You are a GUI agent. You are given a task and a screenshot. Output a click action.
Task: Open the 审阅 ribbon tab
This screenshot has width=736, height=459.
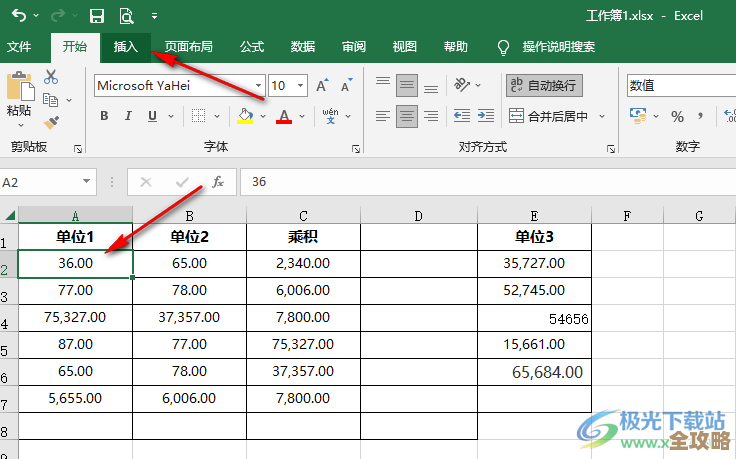click(x=353, y=46)
